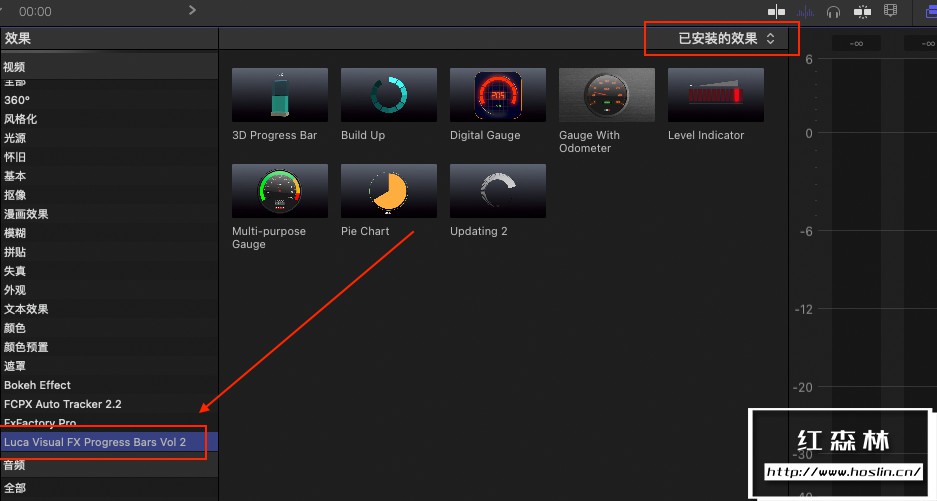Select Luca Visual FX Progress Bars Vol 2

pos(109,442)
